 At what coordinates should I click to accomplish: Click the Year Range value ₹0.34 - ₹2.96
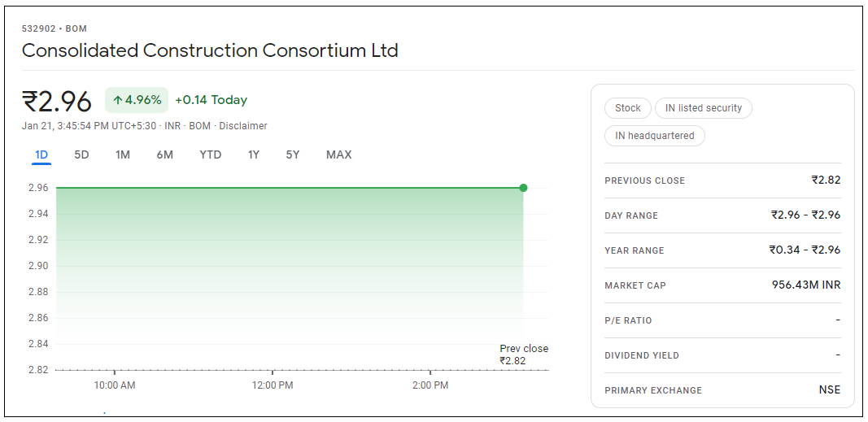[805, 250]
